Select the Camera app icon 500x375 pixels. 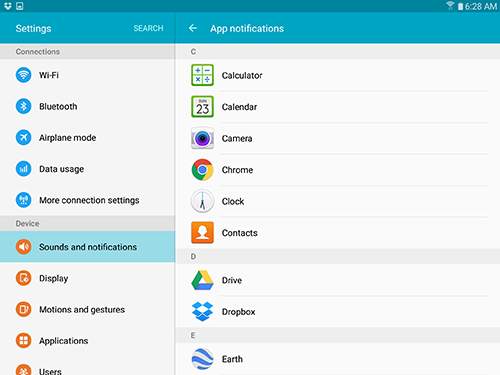(202, 138)
